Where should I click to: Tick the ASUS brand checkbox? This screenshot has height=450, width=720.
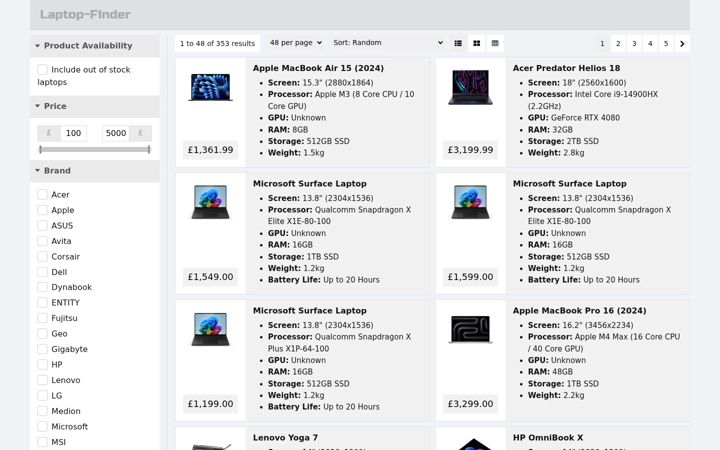point(42,225)
